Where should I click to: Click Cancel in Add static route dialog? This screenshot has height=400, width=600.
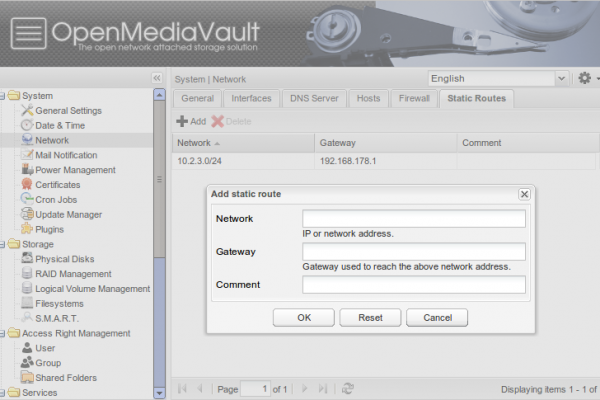tap(437, 318)
